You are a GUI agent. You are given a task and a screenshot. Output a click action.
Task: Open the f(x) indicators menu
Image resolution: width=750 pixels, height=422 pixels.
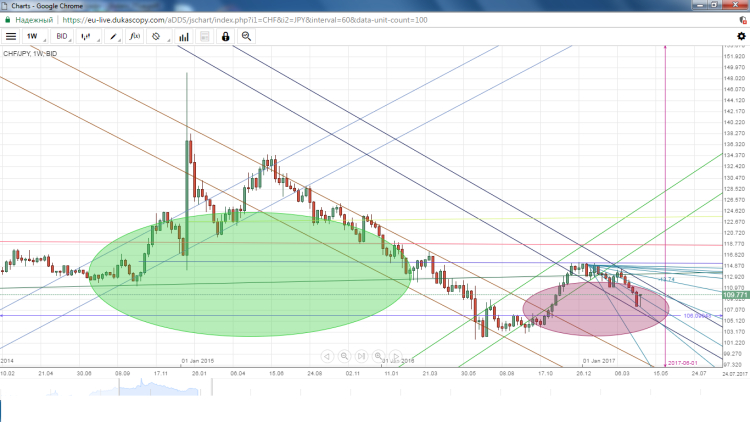[x=136, y=36]
